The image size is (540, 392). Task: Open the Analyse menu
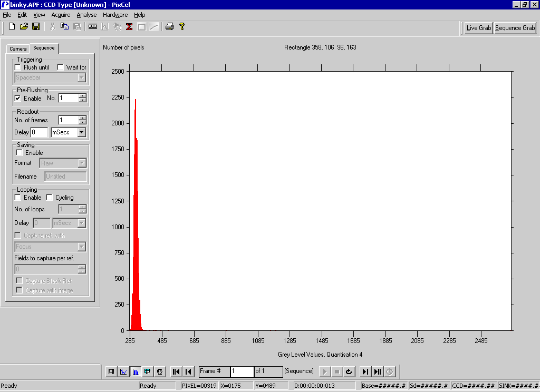(x=86, y=15)
